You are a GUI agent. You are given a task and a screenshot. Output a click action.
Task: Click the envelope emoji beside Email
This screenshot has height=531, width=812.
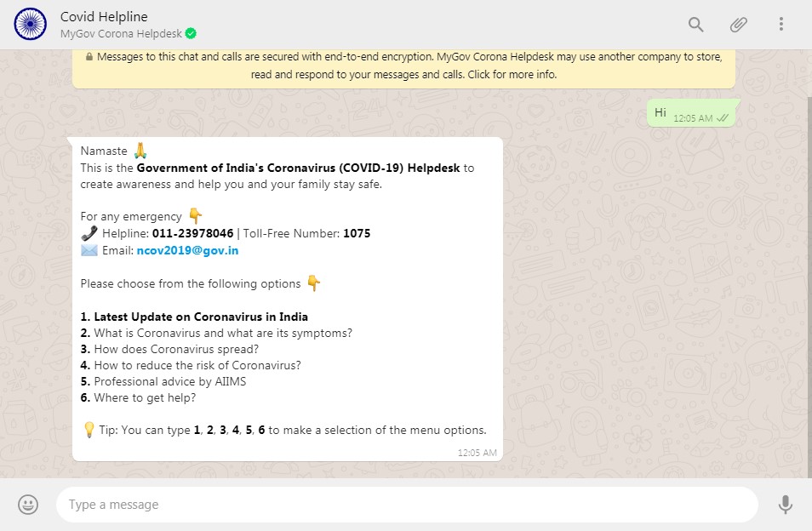[89, 250]
